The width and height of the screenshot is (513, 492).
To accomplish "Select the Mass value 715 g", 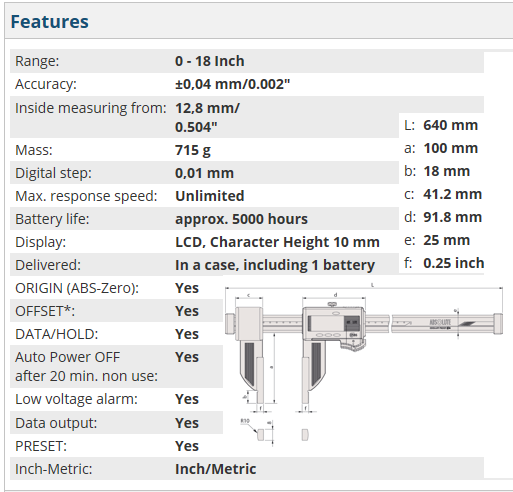I will [x=193, y=150].
